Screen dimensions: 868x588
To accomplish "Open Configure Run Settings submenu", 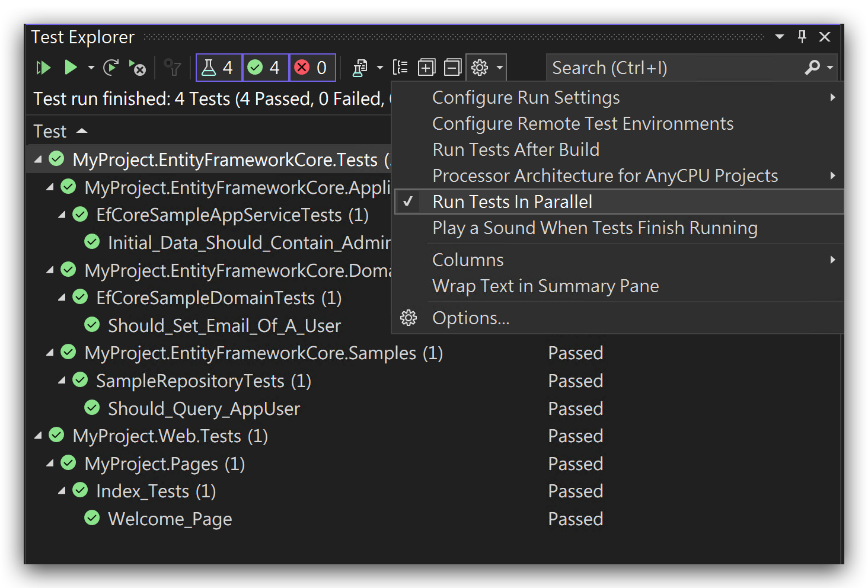I will point(526,97).
